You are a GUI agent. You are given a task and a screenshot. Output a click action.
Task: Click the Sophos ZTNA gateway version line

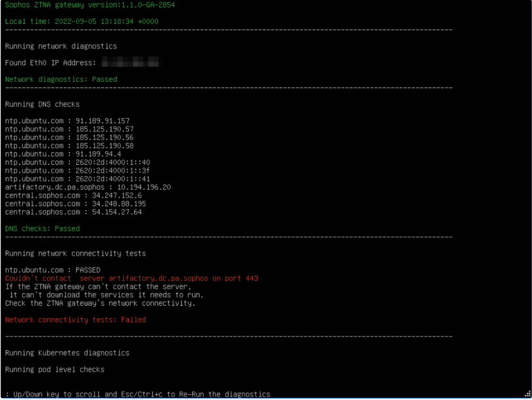(x=90, y=5)
